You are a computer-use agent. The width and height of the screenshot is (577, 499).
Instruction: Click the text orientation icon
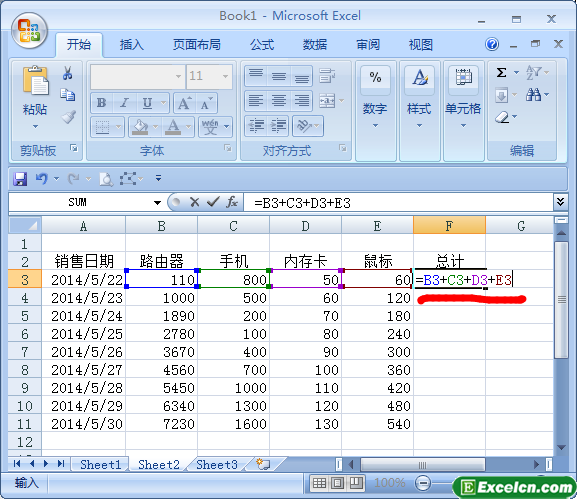click(x=304, y=126)
